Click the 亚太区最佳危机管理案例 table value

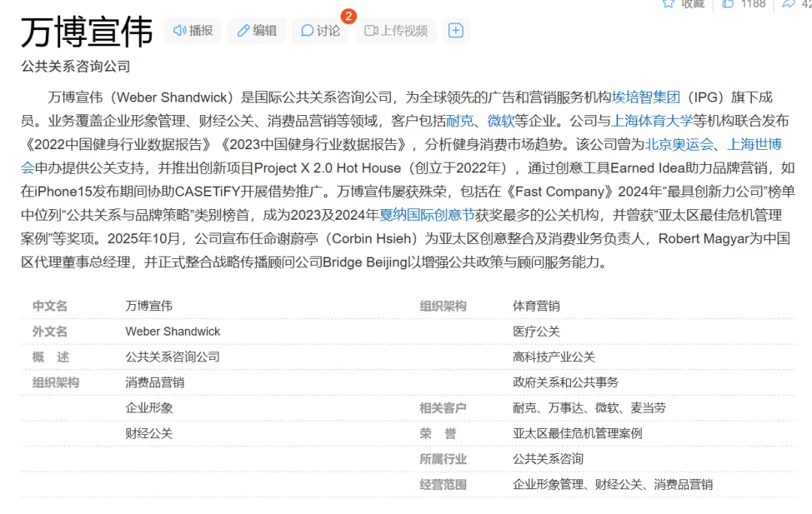(x=577, y=433)
